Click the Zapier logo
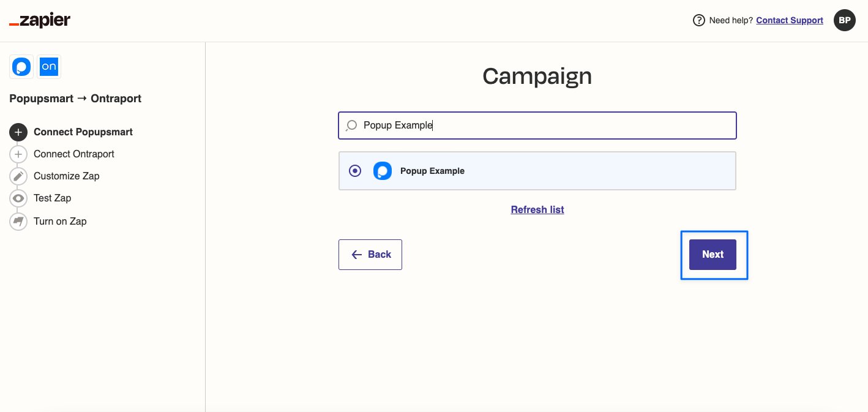Screen dimensions: 868x412 [40, 20]
